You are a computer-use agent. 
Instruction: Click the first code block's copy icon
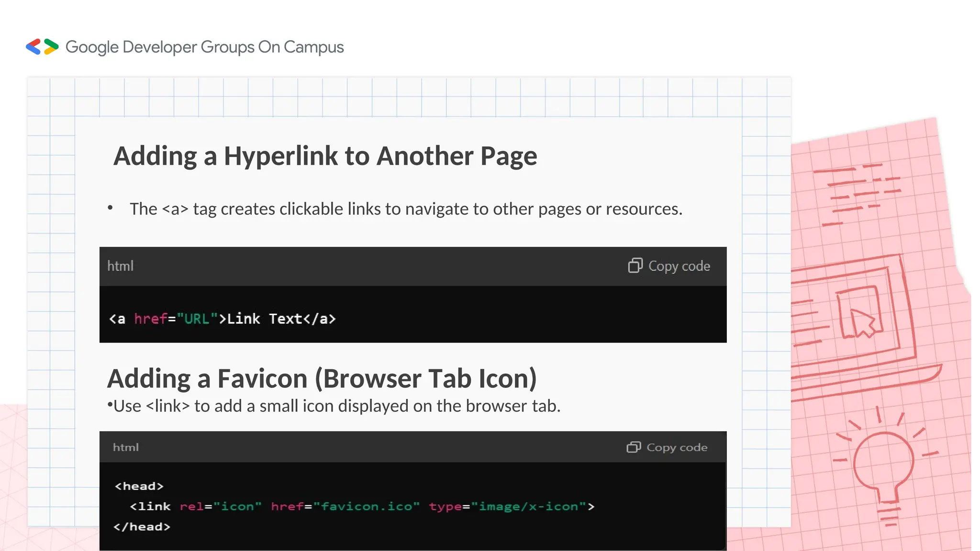pyautogui.click(x=635, y=265)
